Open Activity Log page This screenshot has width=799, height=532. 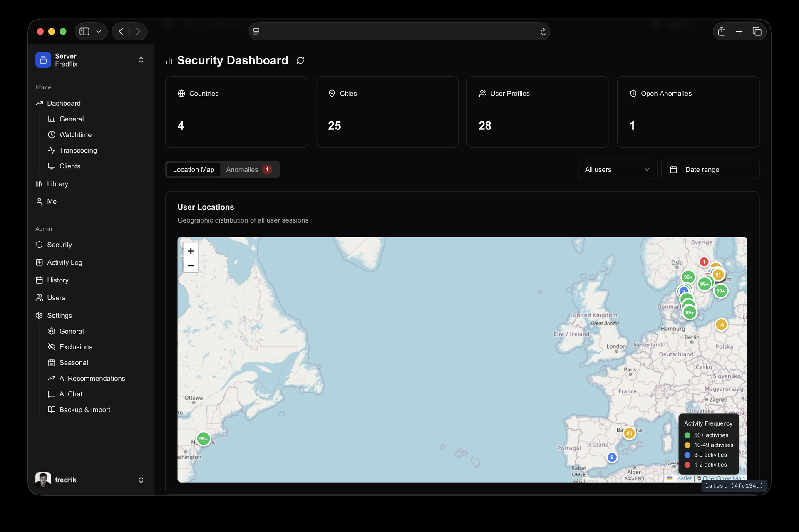(x=65, y=262)
